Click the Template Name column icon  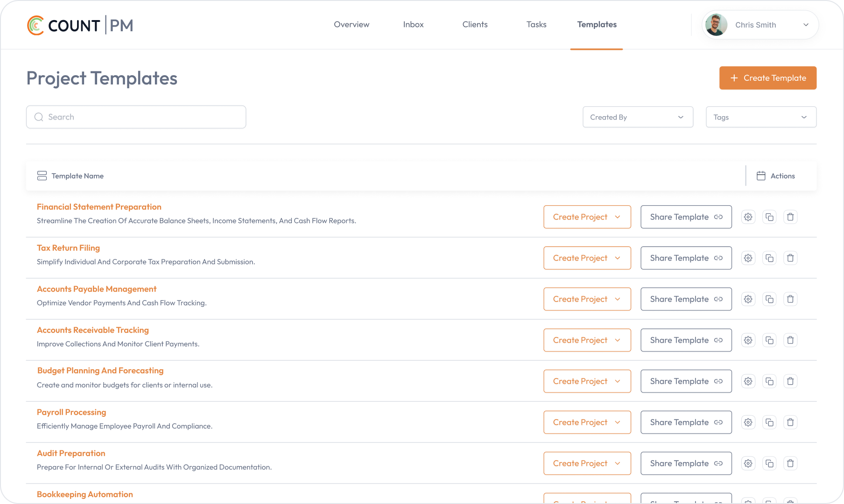pyautogui.click(x=42, y=176)
